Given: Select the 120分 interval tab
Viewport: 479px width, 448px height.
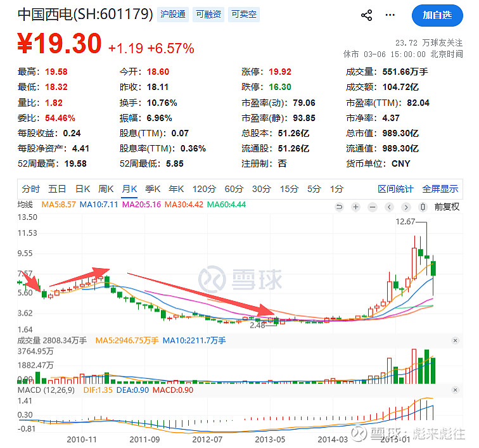Looking at the screenshot, I should click(x=204, y=189).
